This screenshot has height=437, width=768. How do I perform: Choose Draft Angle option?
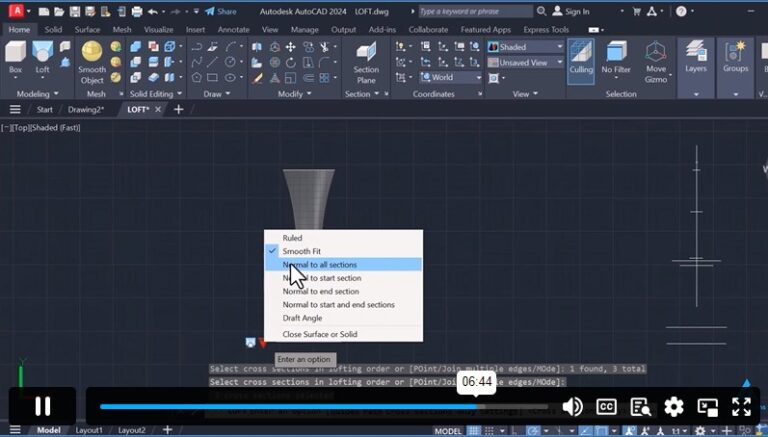(x=343, y=318)
